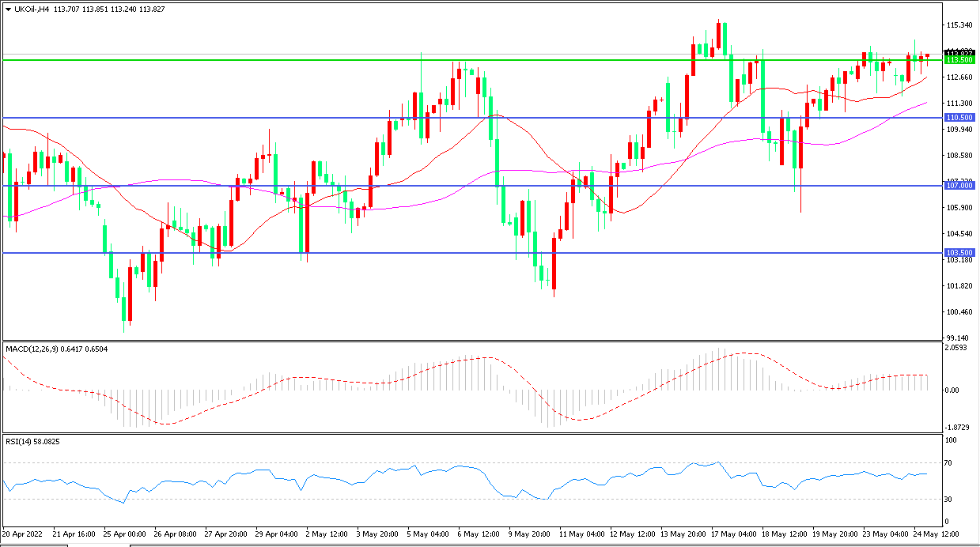Click the 9 May 20:00 time axis label

click(x=531, y=534)
